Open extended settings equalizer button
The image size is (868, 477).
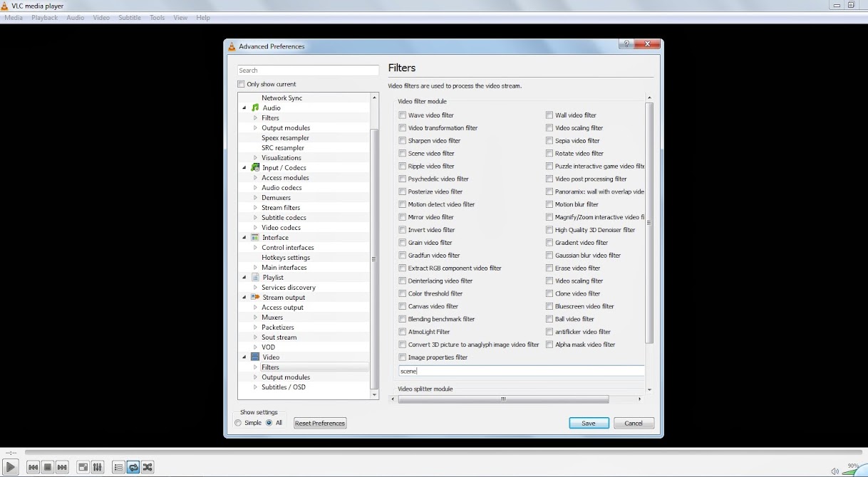click(x=98, y=467)
